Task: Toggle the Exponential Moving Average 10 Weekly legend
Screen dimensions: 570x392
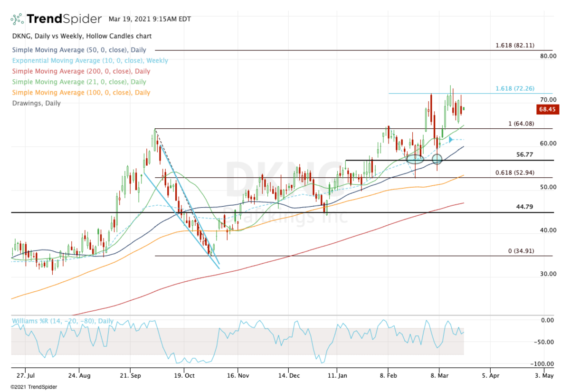Action: pyautogui.click(x=90, y=61)
